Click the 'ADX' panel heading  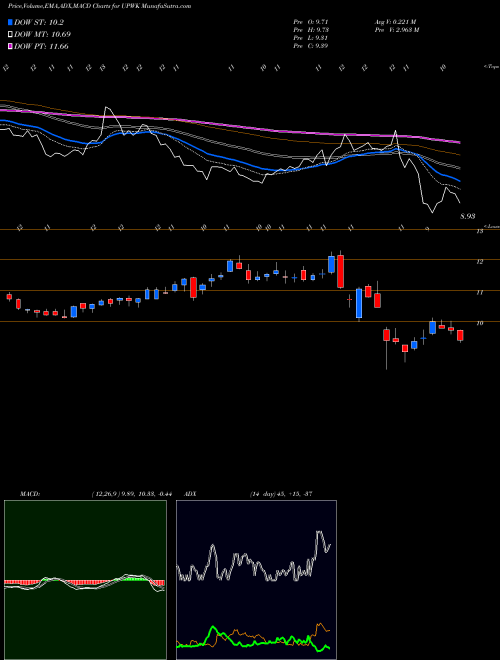click(190, 494)
